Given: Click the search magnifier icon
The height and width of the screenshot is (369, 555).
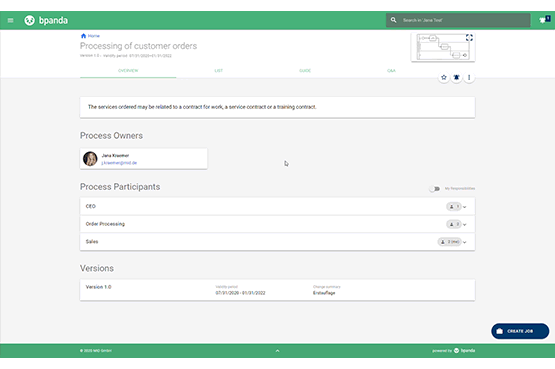Looking at the screenshot, I should (394, 20).
